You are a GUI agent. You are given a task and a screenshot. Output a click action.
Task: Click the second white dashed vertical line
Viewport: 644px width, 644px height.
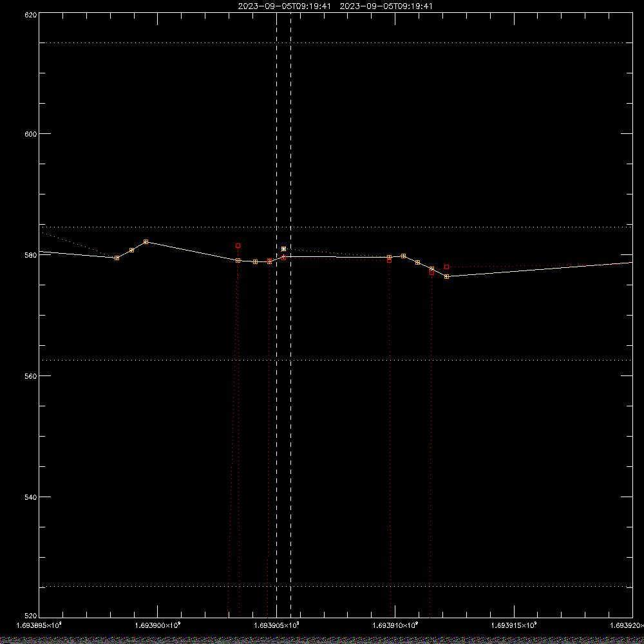[x=291, y=315]
